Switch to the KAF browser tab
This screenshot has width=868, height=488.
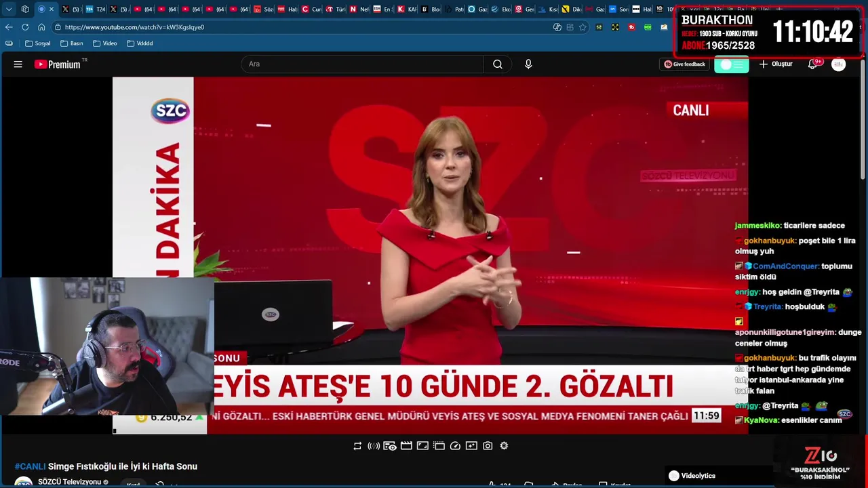[x=407, y=9]
